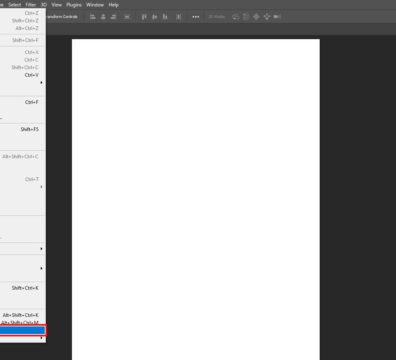Screen dimensions: 396x360
Task: Click the align left edges icon
Action: tap(93, 17)
